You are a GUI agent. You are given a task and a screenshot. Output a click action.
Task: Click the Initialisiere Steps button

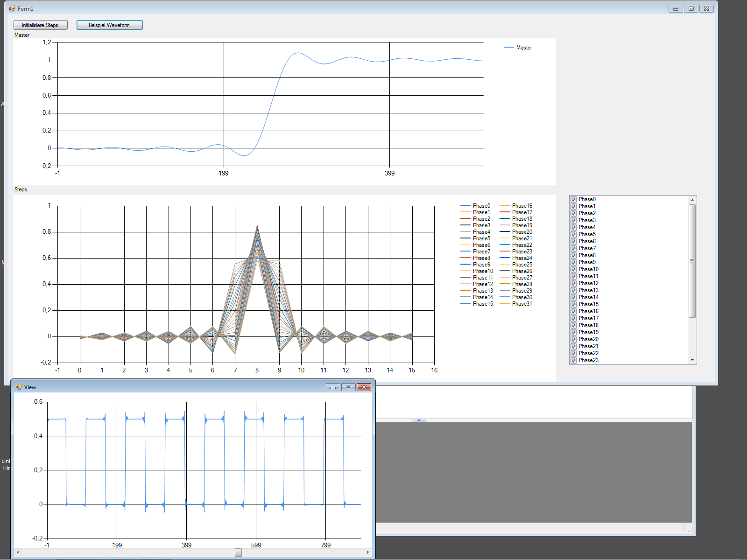tap(40, 25)
